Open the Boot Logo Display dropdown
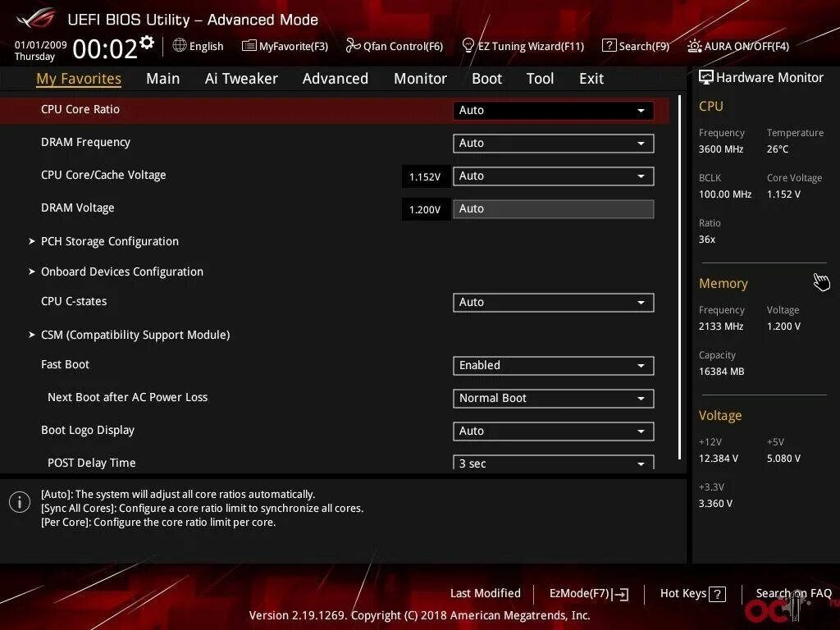Screen dimensions: 840x630 pos(554,431)
